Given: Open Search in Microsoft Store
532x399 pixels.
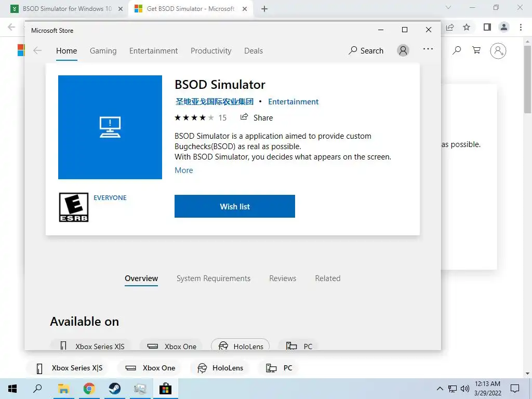Looking at the screenshot, I should click(x=366, y=51).
